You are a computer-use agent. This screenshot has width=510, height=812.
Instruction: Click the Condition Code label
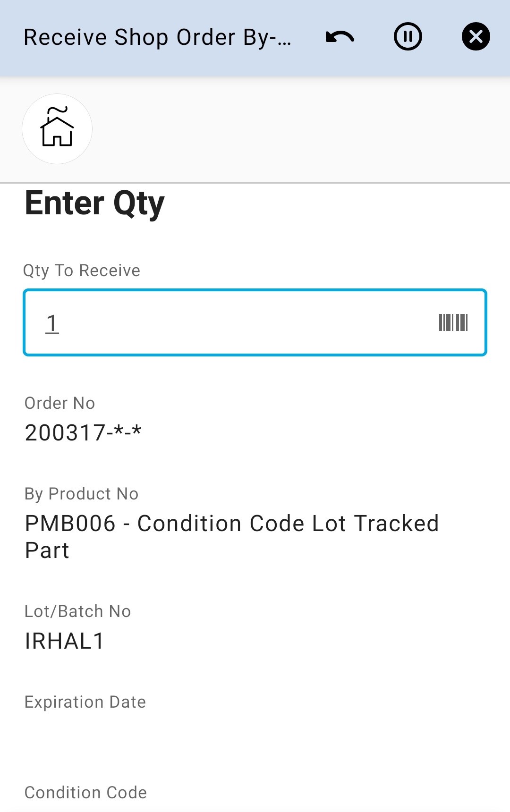86,793
